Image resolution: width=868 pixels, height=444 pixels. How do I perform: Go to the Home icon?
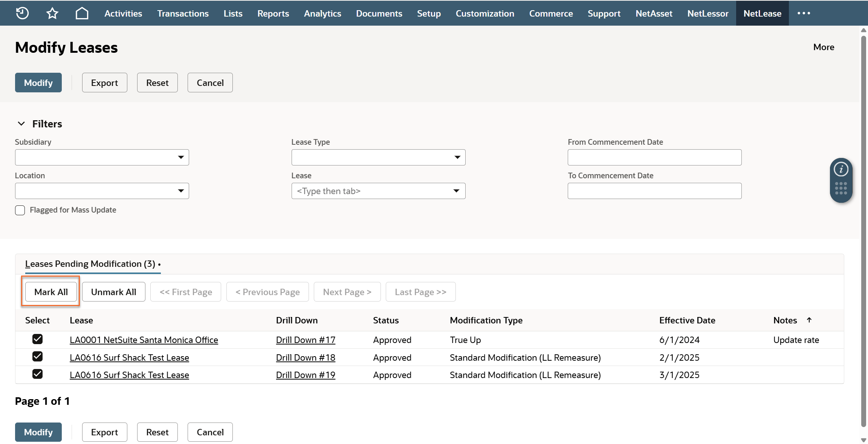point(82,13)
